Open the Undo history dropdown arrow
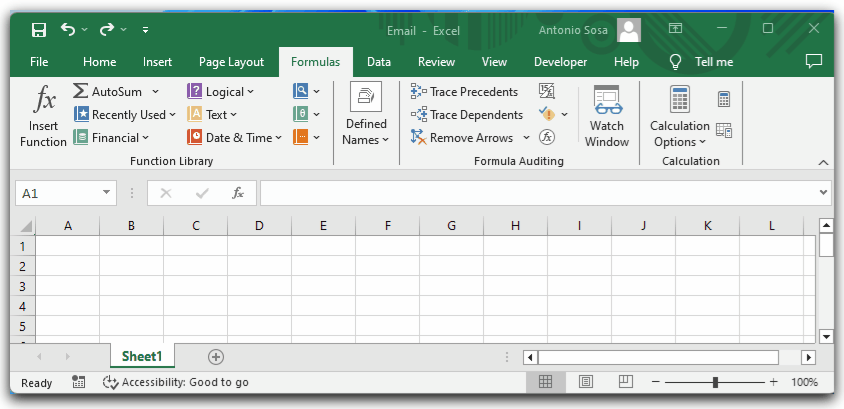Viewport: 844px width, 409px height. [x=85, y=30]
